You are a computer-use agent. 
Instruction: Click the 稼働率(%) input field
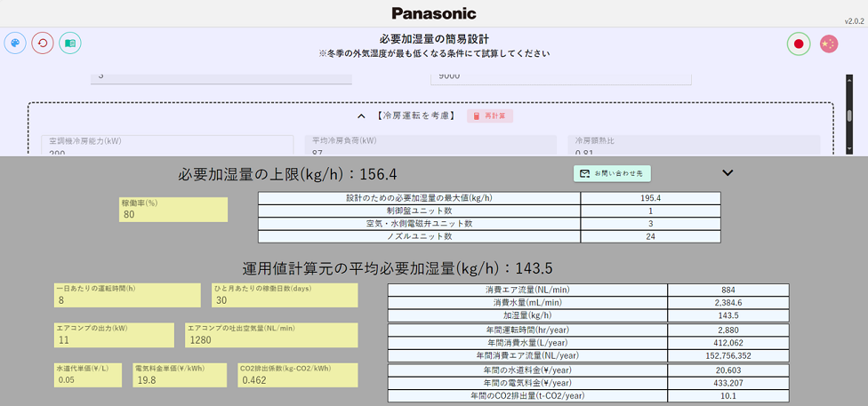pyautogui.click(x=173, y=214)
